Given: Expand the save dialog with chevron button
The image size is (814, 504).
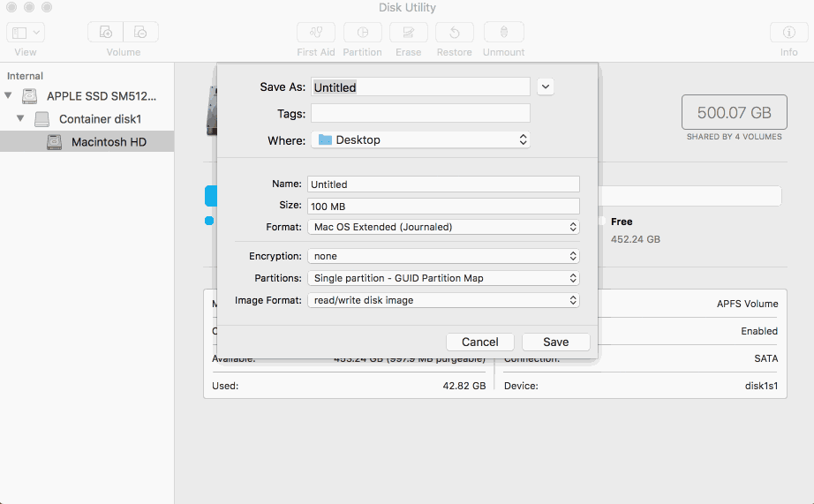Looking at the screenshot, I should [x=545, y=87].
